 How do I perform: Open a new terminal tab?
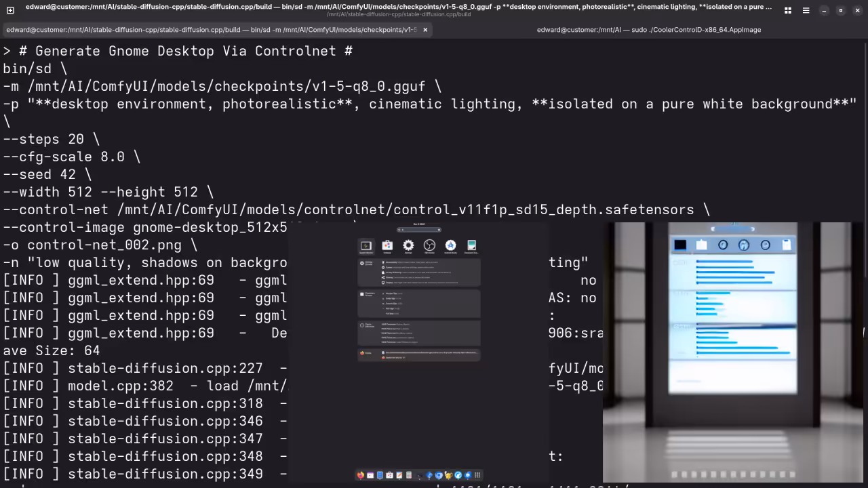10,10
